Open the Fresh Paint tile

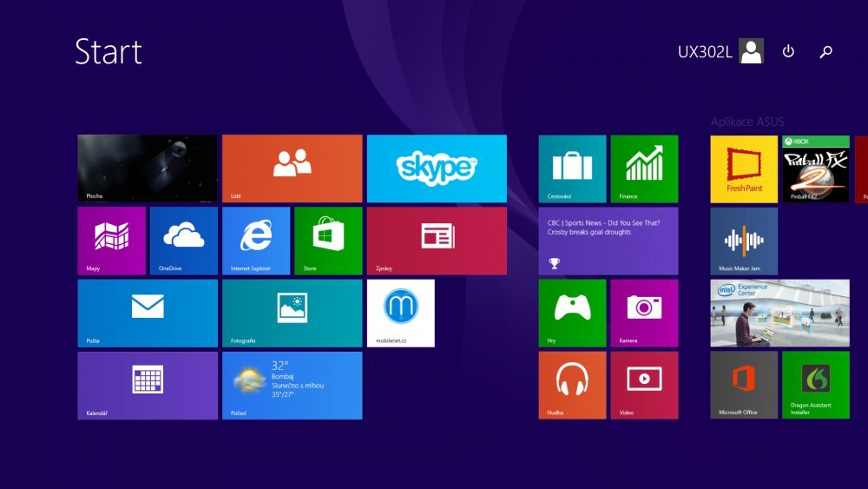(744, 169)
